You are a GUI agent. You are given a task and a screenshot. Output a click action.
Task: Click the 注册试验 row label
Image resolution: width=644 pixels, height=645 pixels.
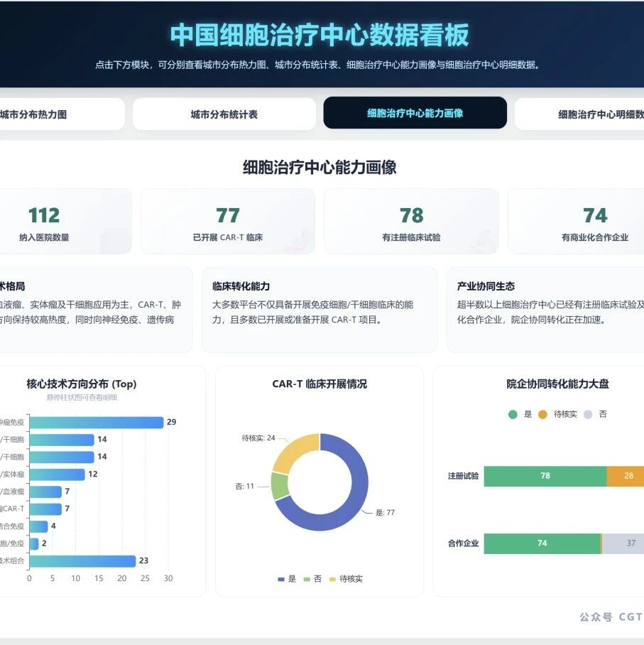[463, 476]
